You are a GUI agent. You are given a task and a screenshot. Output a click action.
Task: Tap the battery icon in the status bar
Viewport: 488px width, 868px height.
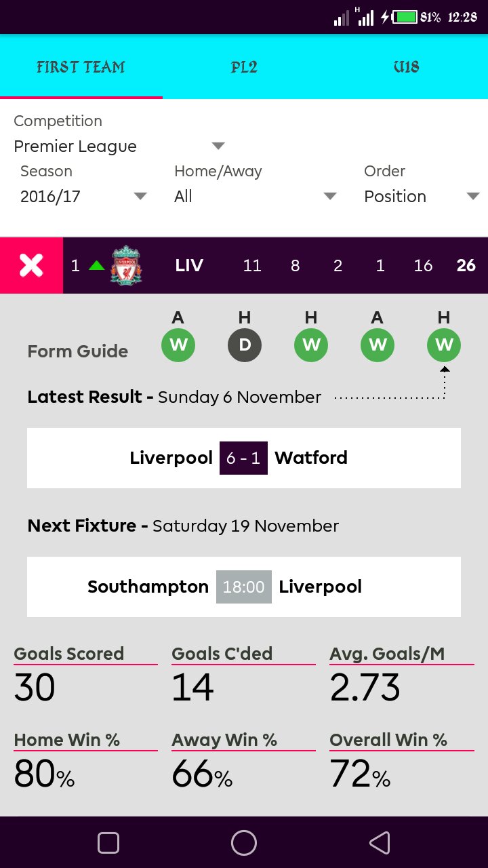click(405, 17)
